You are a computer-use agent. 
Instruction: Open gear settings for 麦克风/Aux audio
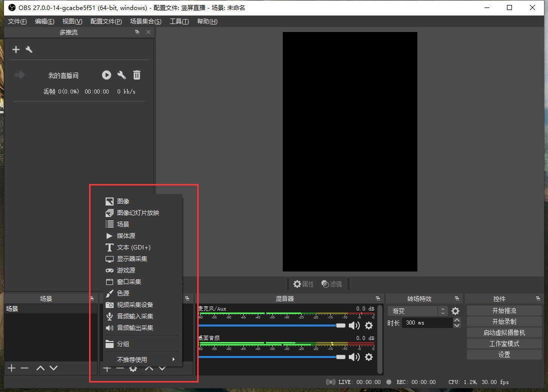369,325
